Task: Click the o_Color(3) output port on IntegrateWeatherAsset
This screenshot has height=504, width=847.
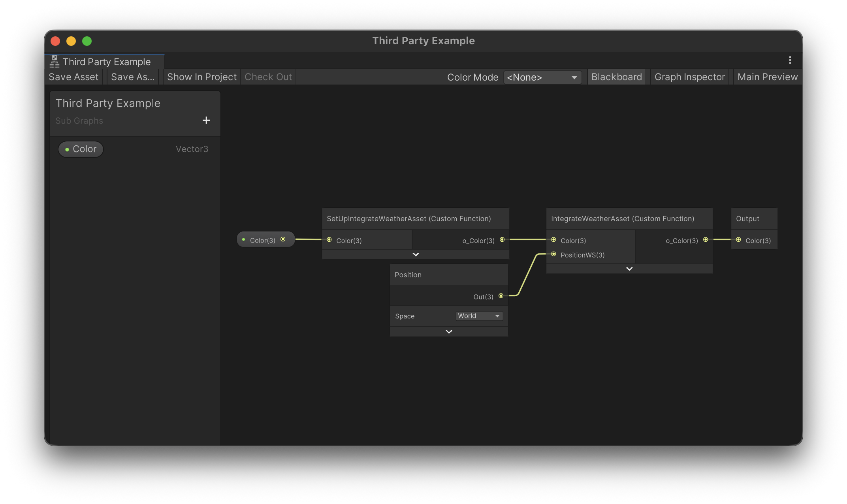Action: pos(706,240)
